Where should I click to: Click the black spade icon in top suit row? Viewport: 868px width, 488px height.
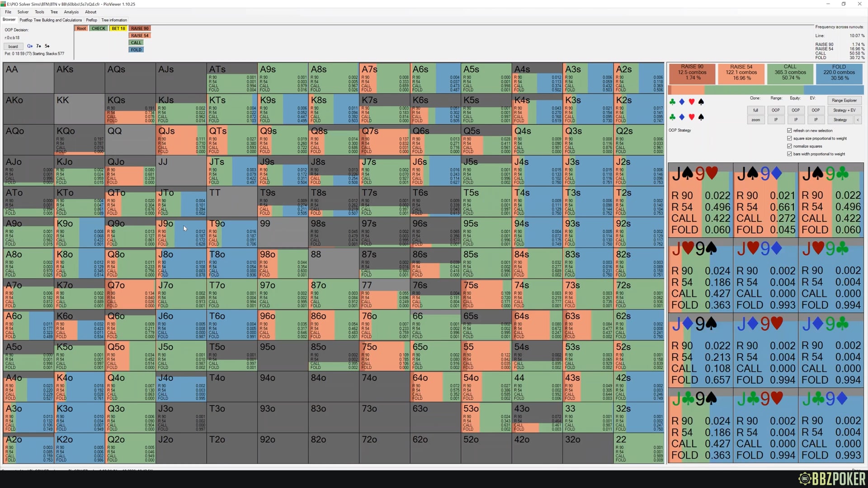tap(701, 102)
